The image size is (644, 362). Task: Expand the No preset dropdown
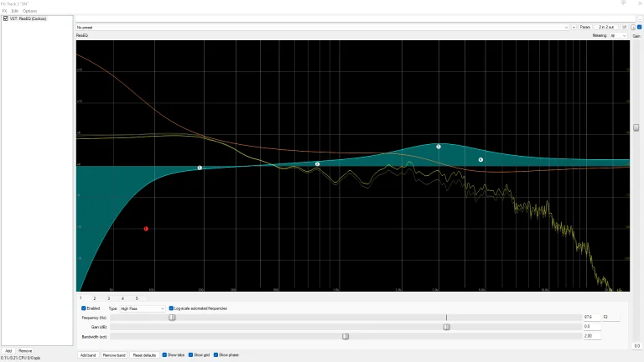322,27
